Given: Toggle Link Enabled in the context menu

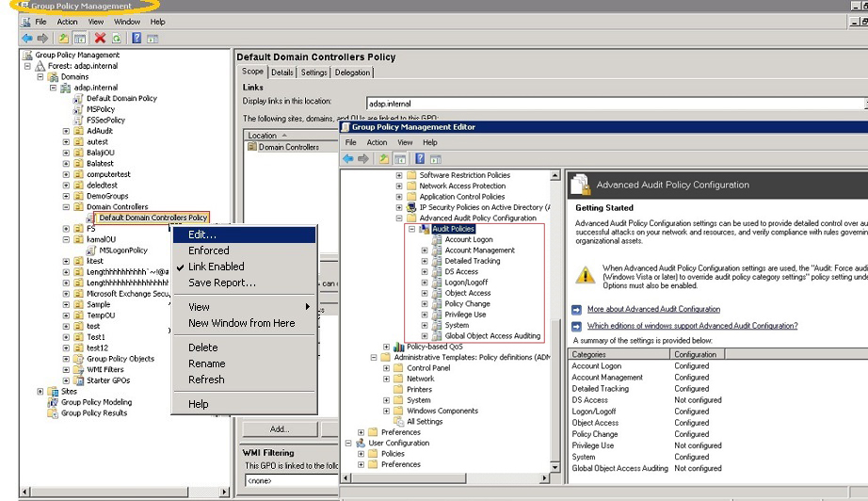Looking at the screenshot, I should (216, 267).
